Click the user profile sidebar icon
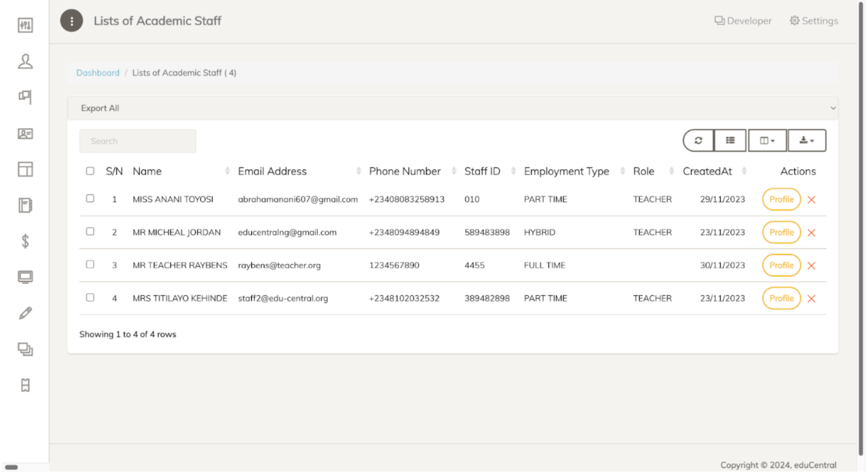The height and width of the screenshot is (475, 868). point(25,61)
